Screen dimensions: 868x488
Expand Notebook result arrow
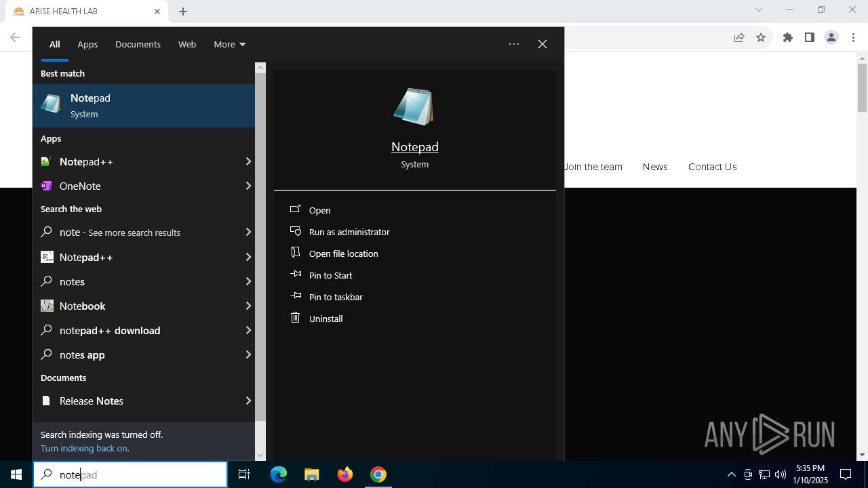click(x=248, y=306)
